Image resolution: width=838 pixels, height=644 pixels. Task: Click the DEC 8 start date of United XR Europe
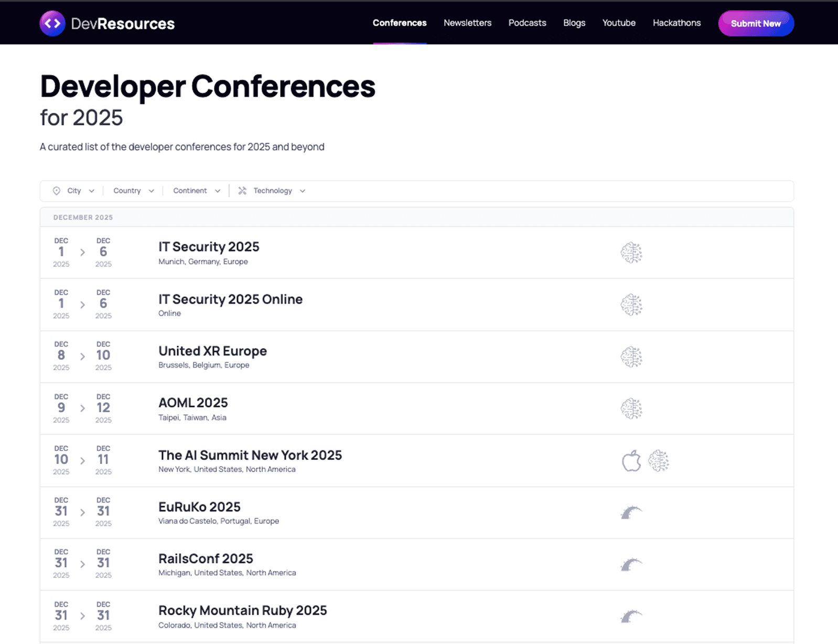coord(61,356)
